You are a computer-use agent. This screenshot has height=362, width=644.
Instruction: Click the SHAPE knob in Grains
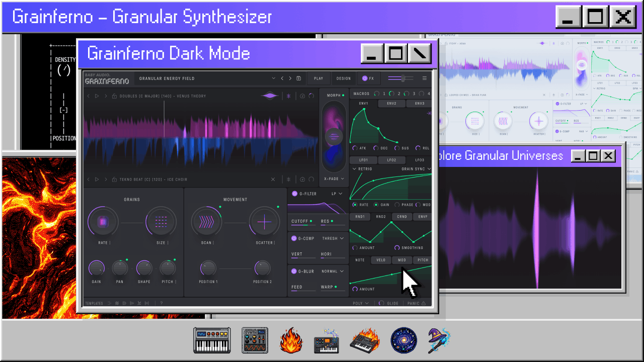pos(144,268)
